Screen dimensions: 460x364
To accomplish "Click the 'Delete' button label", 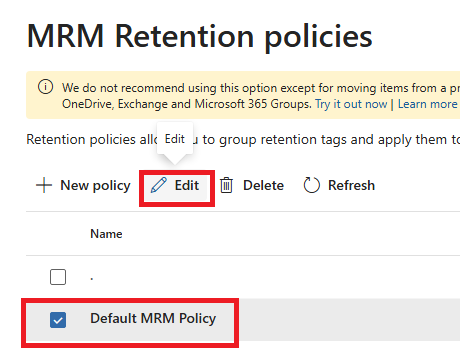I will (x=263, y=185).
